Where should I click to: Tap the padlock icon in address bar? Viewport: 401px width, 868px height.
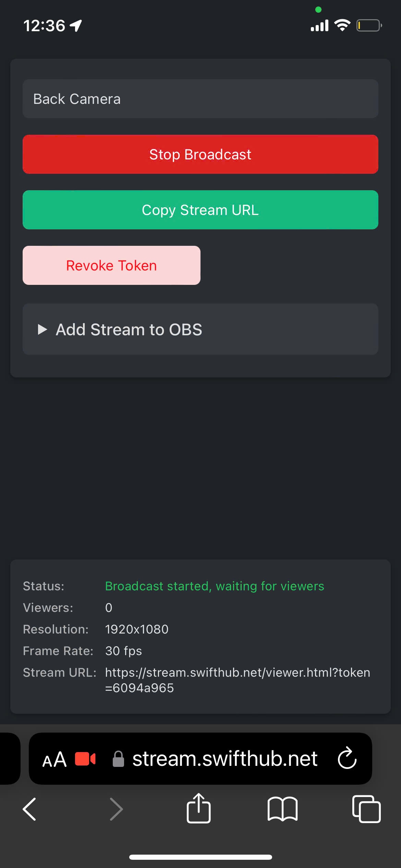(x=118, y=759)
